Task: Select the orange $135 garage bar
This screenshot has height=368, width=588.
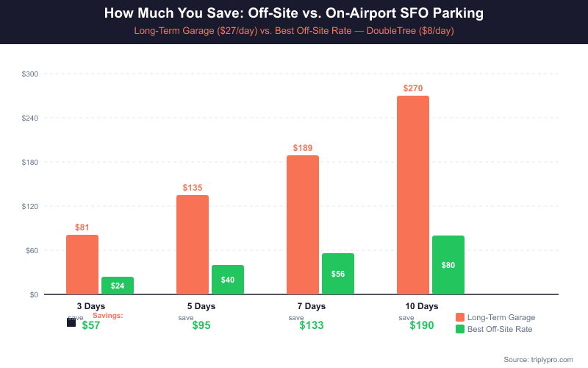Action: tap(193, 244)
